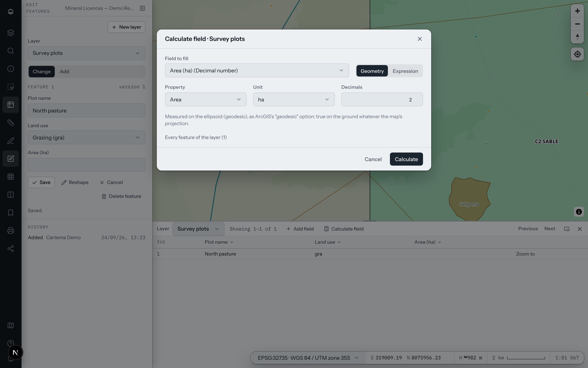Click Delete feature

pyautogui.click(x=121, y=196)
